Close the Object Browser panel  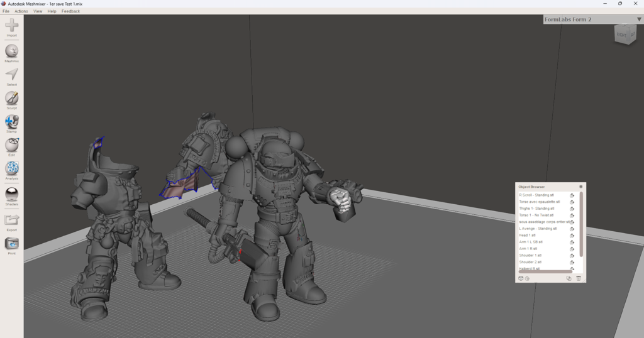[580, 187]
